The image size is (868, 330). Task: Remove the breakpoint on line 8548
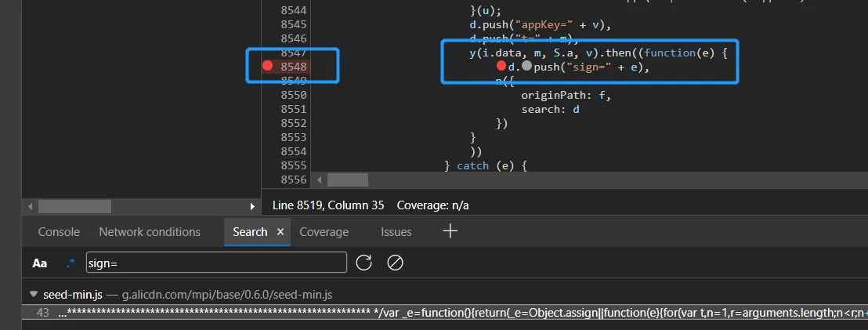coord(267,67)
